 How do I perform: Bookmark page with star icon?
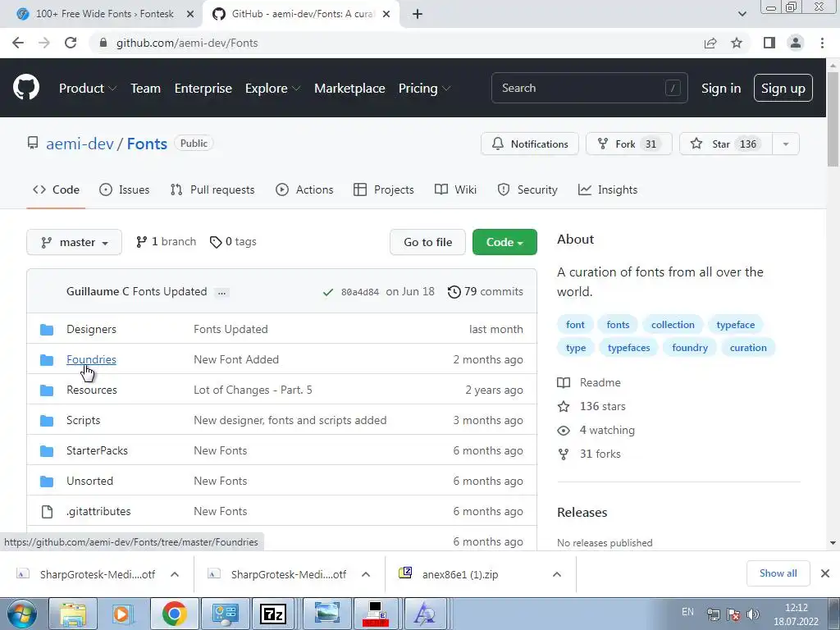737,43
